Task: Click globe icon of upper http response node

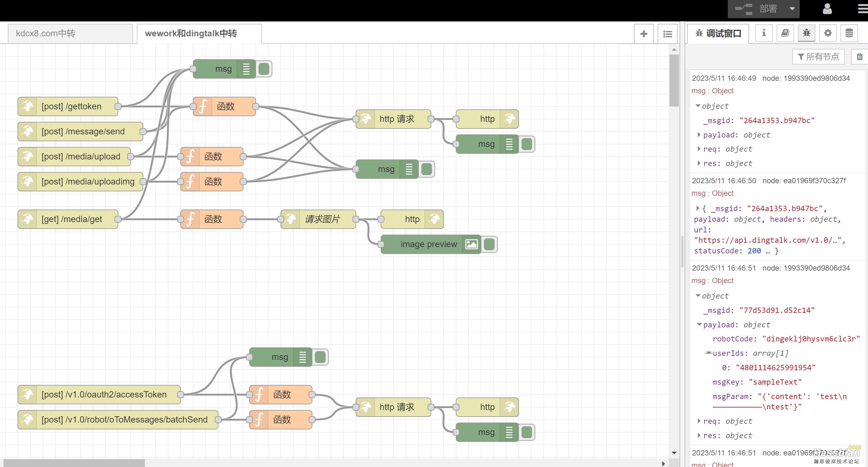Action: 509,119
